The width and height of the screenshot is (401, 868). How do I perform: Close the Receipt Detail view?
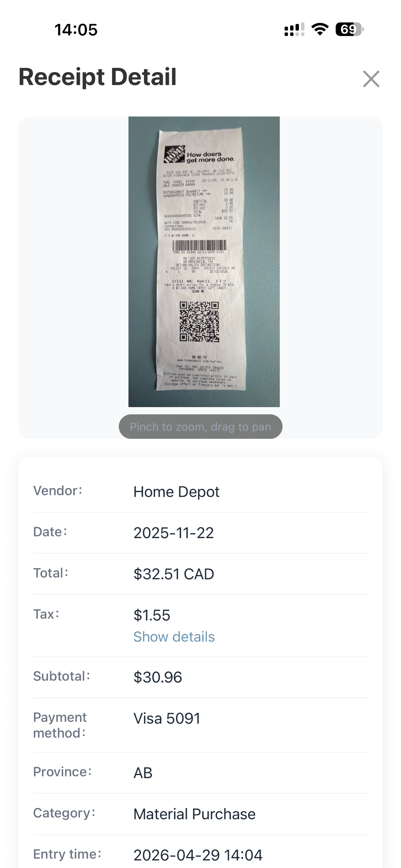click(371, 79)
